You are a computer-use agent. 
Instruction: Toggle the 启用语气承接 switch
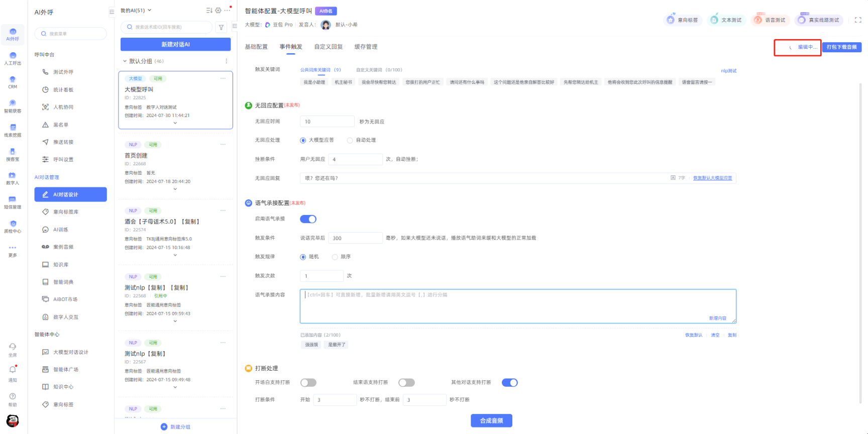click(308, 219)
